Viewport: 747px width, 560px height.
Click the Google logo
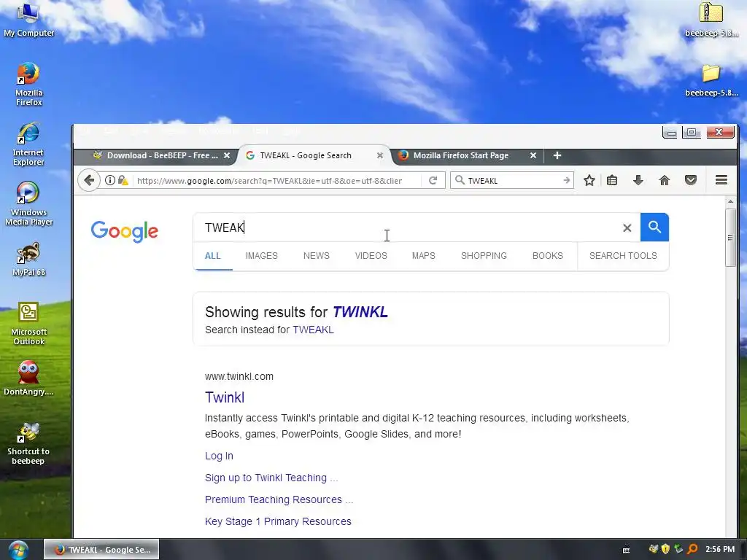pyautogui.click(x=124, y=231)
